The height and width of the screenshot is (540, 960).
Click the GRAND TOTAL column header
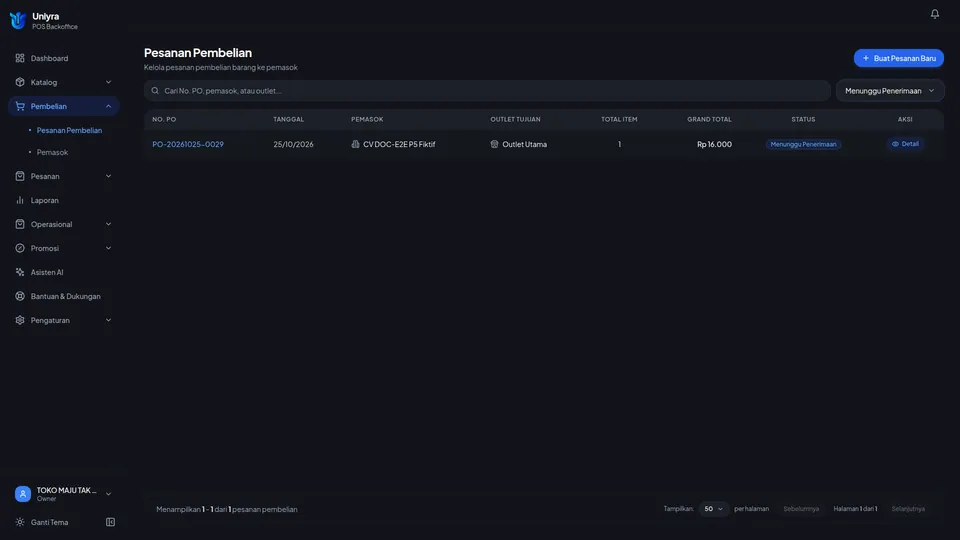point(709,119)
